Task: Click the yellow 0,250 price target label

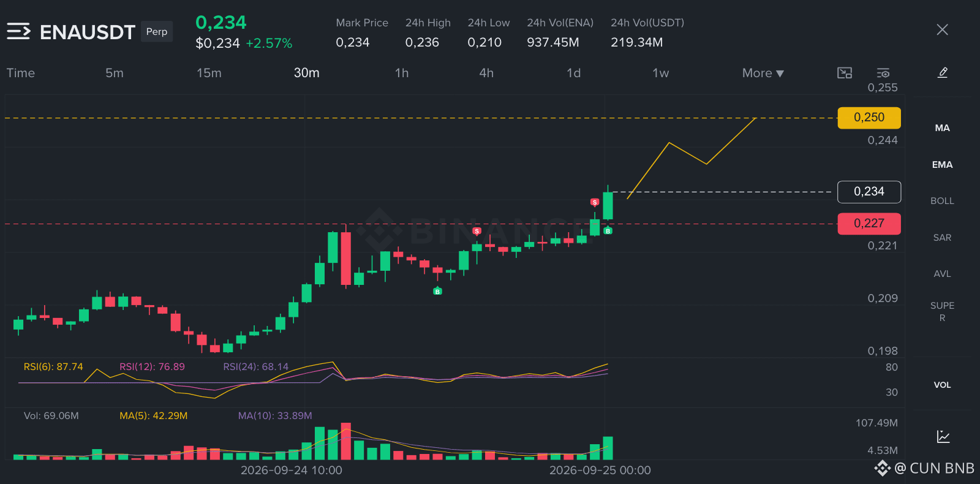Action: [x=869, y=118]
